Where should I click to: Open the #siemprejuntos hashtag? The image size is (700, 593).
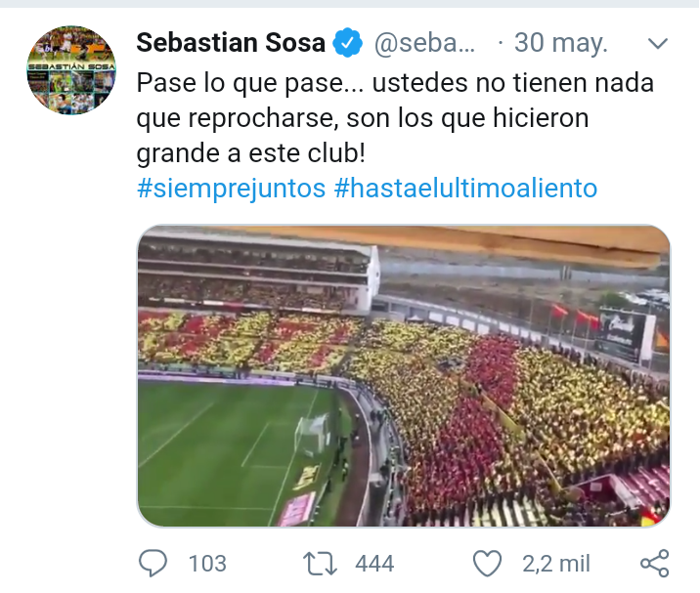(x=231, y=188)
